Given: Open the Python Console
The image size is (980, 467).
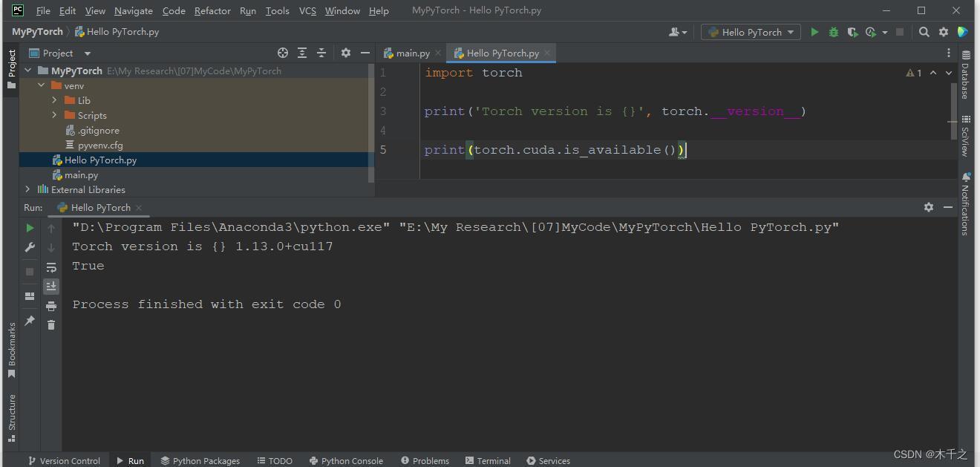Looking at the screenshot, I should 346,460.
